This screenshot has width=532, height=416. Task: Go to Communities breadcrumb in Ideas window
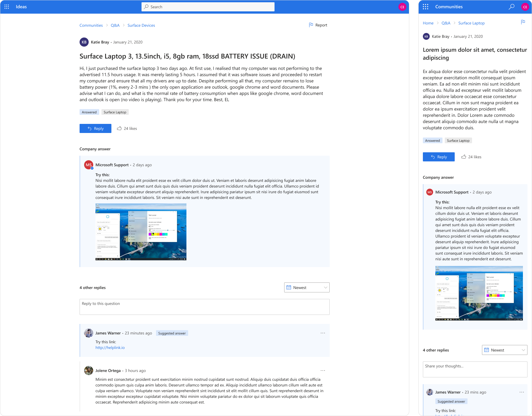pyautogui.click(x=91, y=25)
